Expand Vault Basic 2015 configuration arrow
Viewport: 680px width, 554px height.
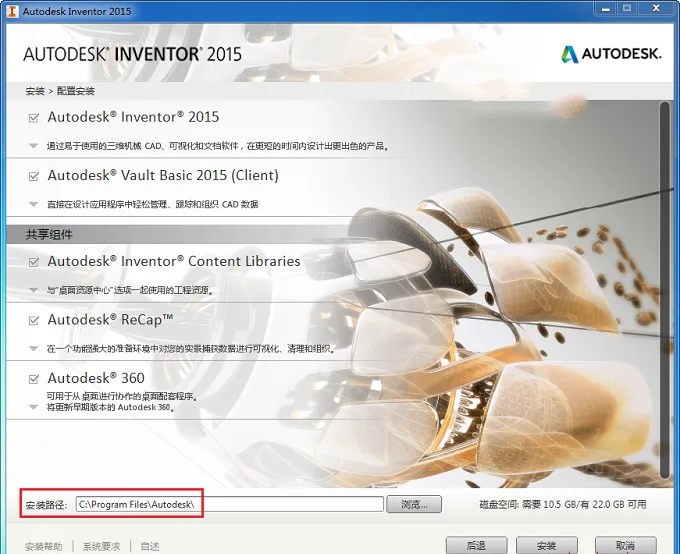tap(33, 204)
